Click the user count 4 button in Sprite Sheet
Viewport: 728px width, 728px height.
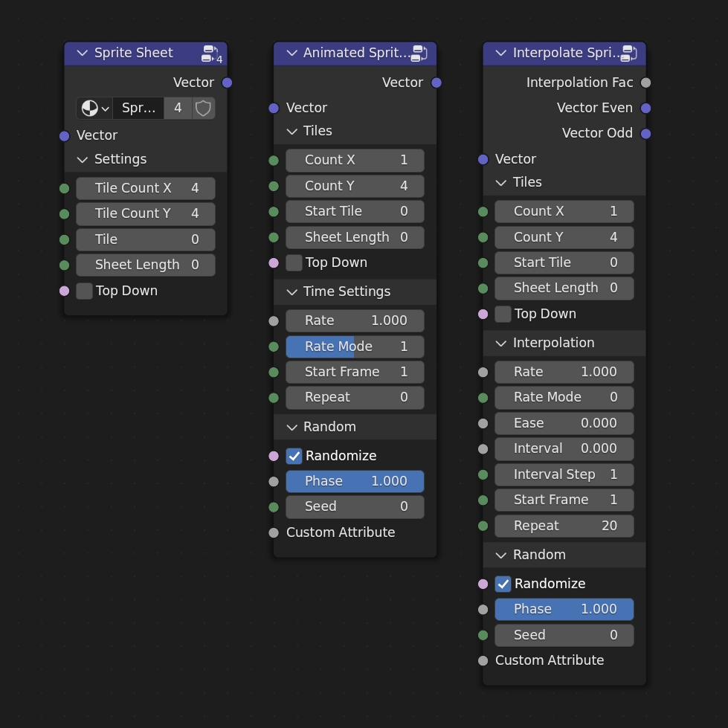[x=178, y=108]
